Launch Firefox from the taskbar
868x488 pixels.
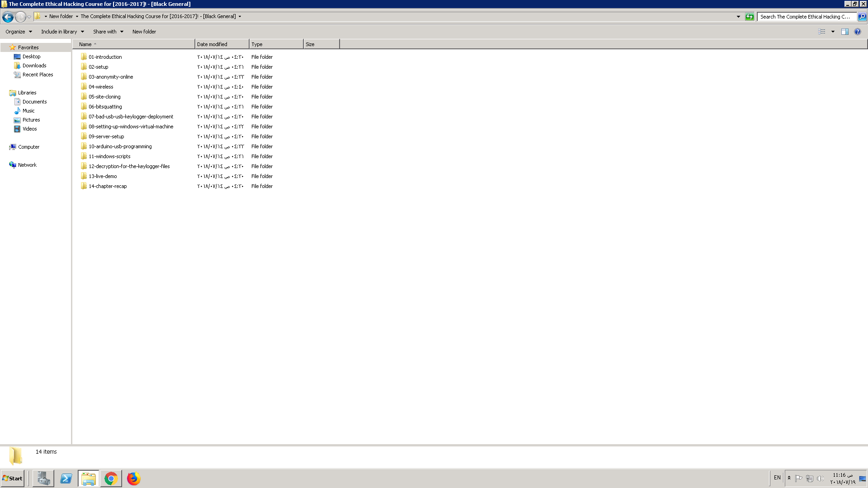(x=133, y=479)
